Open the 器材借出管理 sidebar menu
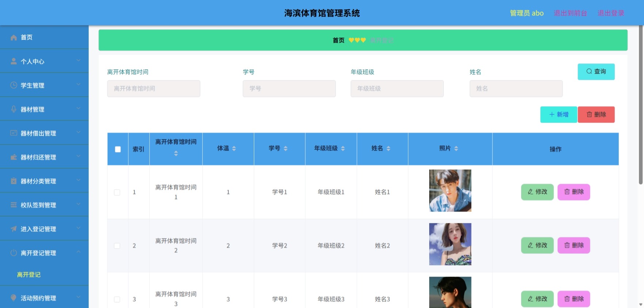The height and width of the screenshot is (308, 644). click(x=44, y=133)
